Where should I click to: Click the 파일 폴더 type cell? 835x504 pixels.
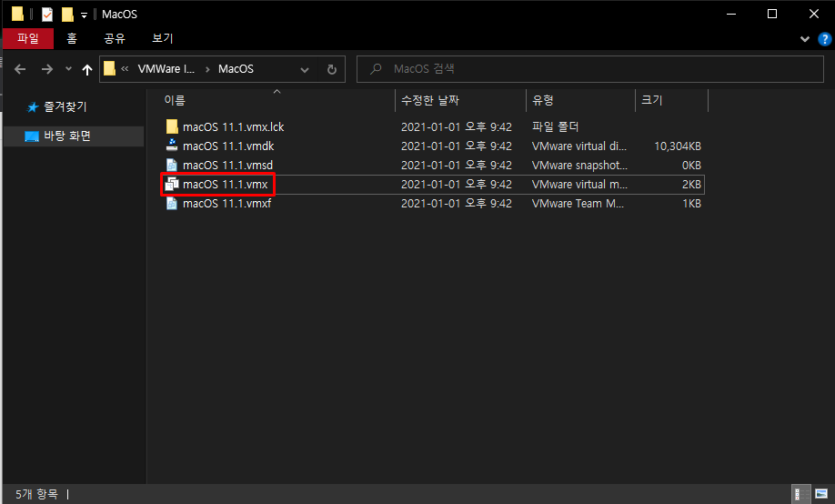pyautogui.click(x=555, y=126)
